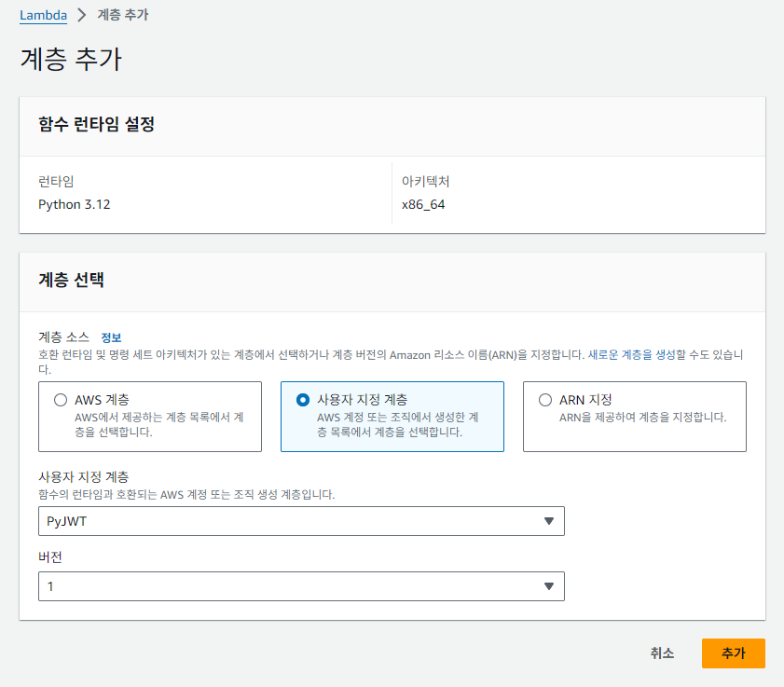The image size is (784, 687).
Task: Open the Lambda breadcrumb link
Action: (x=43, y=15)
